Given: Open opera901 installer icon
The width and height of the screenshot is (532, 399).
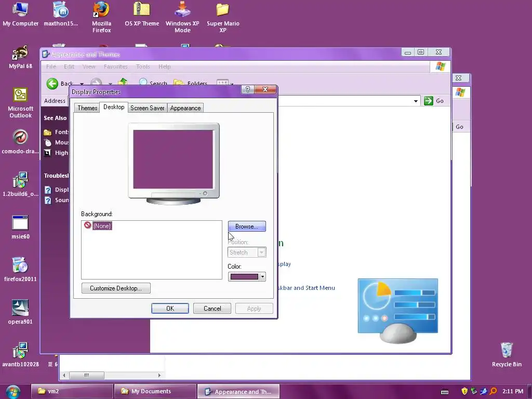Looking at the screenshot, I should pos(20,312).
